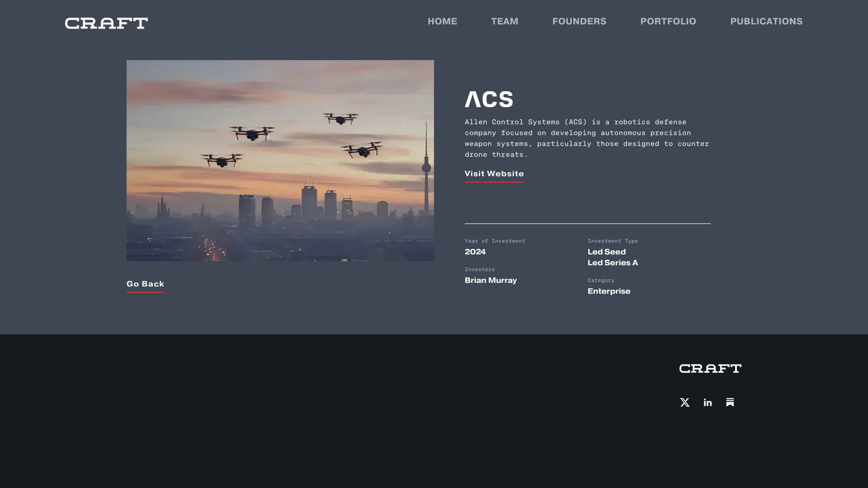Open the PUBLICATIONS page

point(766,21)
